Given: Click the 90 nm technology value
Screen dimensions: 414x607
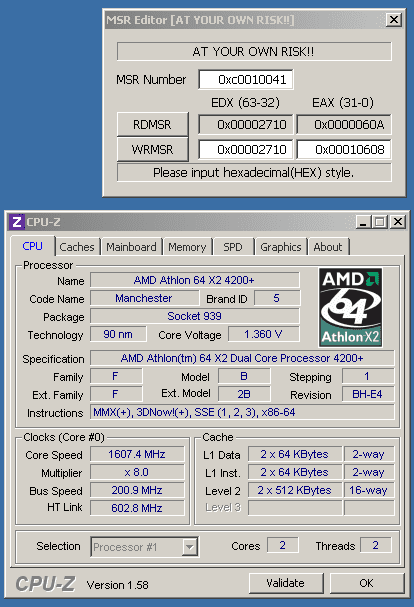Looking at the screenshot, I should tap(118, 334).
